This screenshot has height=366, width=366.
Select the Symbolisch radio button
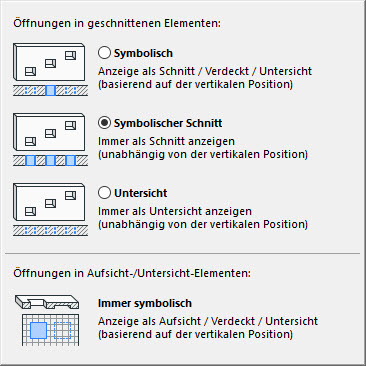(x=104, y=53)
